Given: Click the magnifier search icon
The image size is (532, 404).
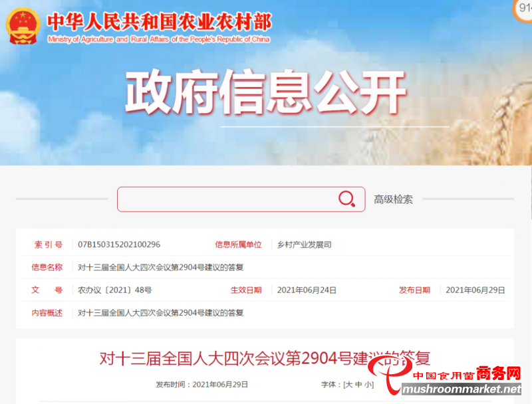Looking at the screenshot, I should coord(346,199).
